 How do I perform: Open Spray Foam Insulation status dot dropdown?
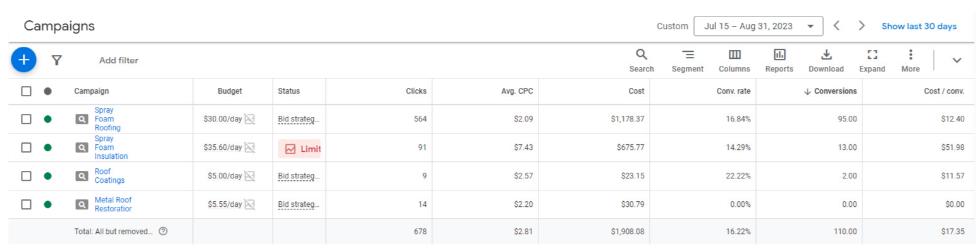47,147
